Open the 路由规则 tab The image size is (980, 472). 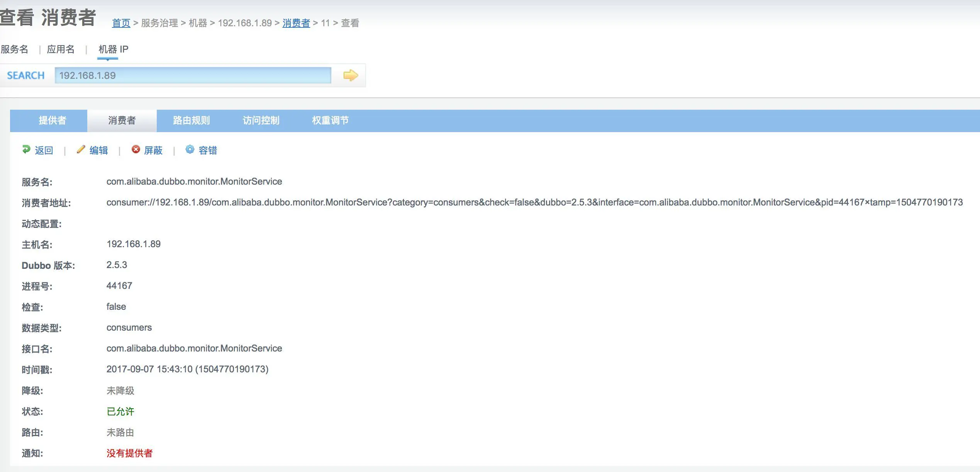coord(192,121)
